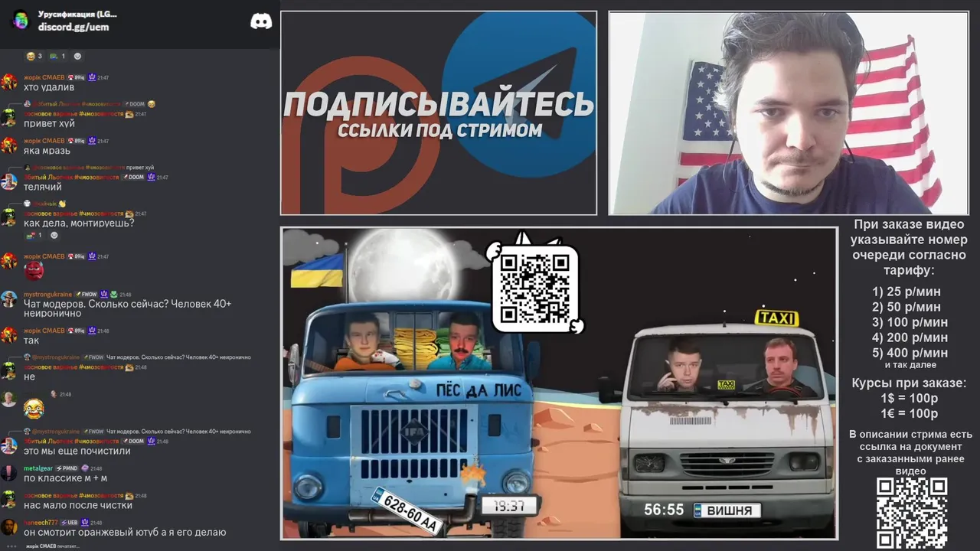Click the webcam feed with the American flag
Image resolution: width=980 pixels, height=551 pixels.
point(788,113)
